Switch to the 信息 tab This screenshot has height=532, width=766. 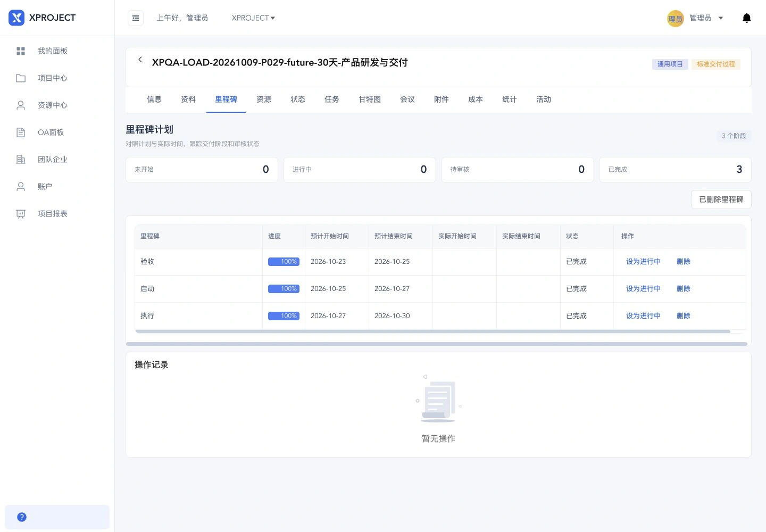(154, 99)
